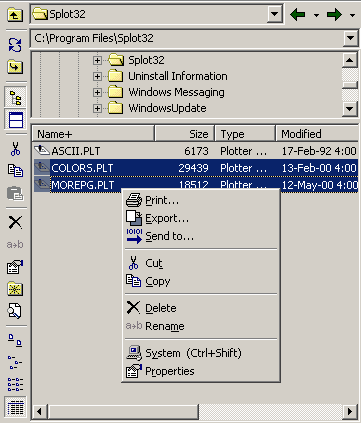Viewport: 361px width, 423px height.
Task: Sort by the Size column header
Action: (185, 134)
